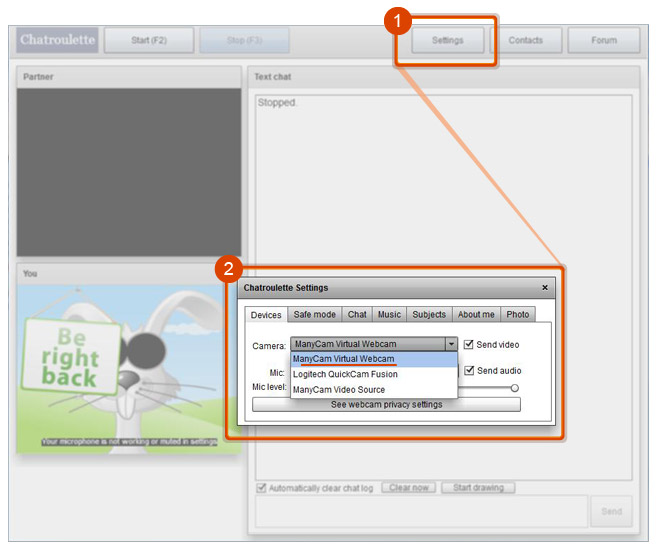The height and width of the screenshot is (551, 660).
Task: Click the Send button
Action: tap(612, 511)
